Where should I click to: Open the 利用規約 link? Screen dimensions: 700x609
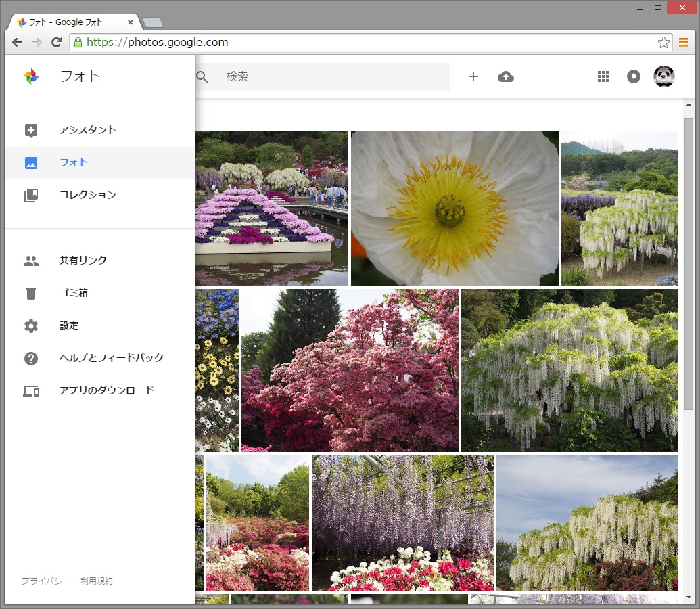(x=97, y=581)
